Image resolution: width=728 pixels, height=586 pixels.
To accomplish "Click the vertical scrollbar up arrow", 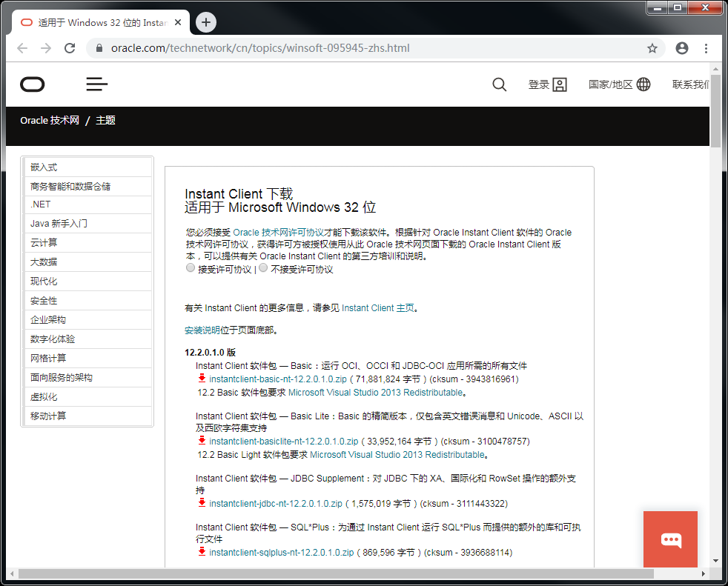I will tap(715, 69).
